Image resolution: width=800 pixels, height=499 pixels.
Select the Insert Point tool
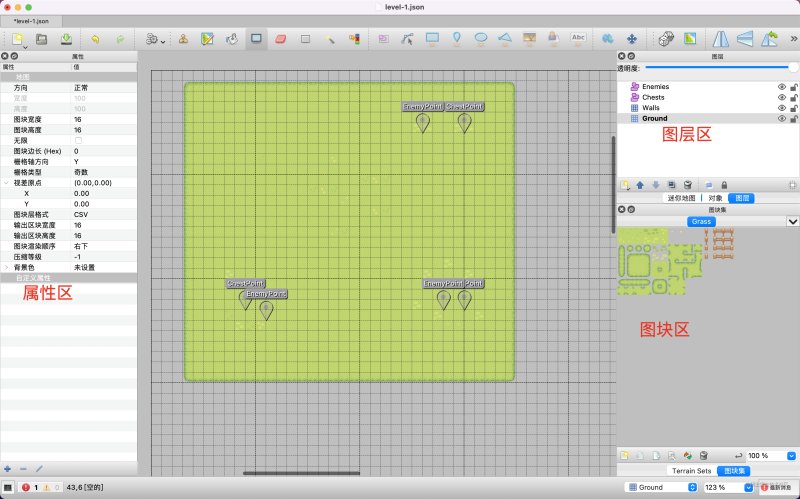(457, 39)
